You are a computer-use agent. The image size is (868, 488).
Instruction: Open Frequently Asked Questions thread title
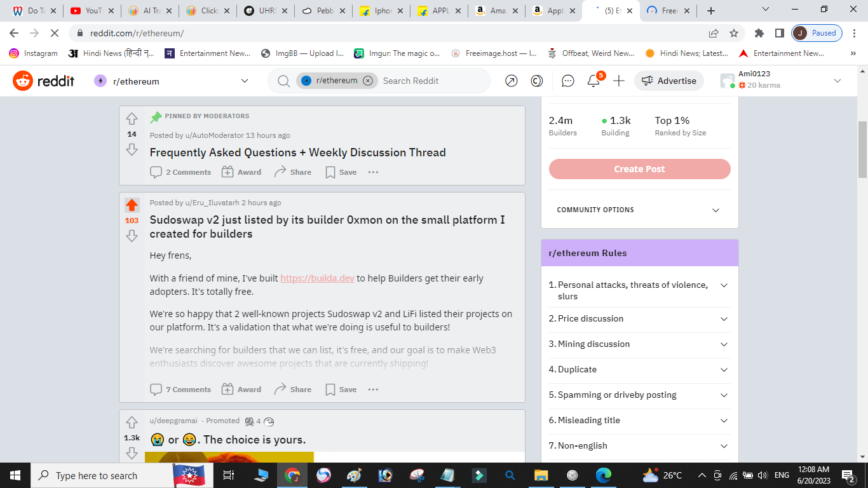tap(298, 152)
